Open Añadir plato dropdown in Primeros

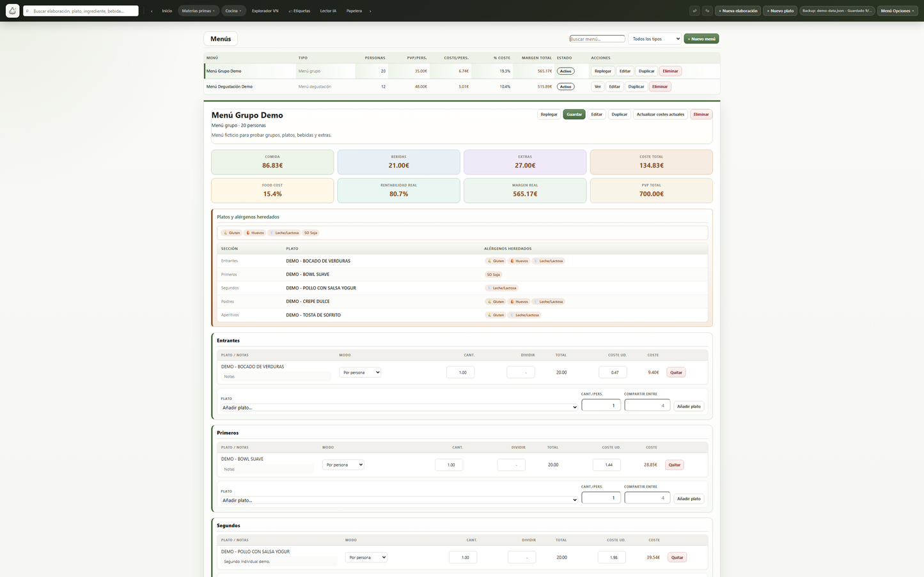click(399, 500)
